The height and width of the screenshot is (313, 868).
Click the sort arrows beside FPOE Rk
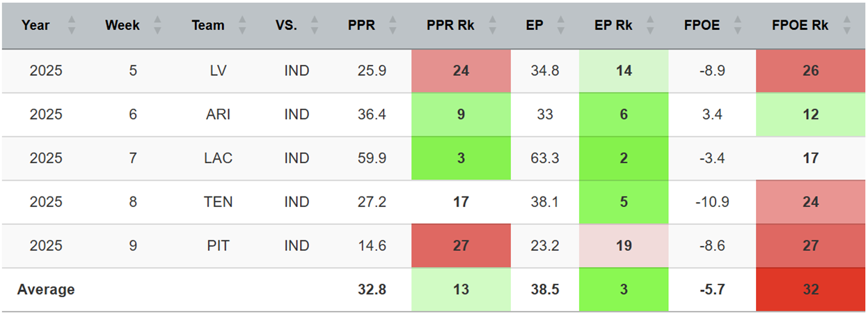pyautogui.click(x=846, y=26)
